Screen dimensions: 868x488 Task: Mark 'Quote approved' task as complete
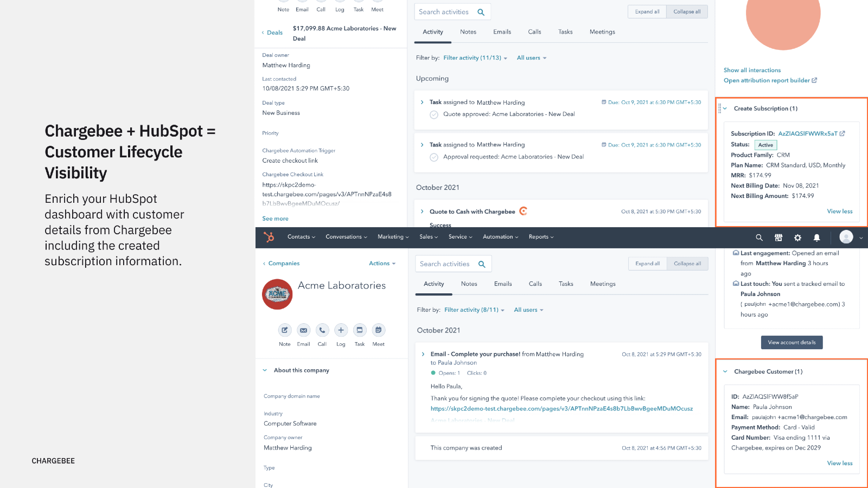coord(434,114)
